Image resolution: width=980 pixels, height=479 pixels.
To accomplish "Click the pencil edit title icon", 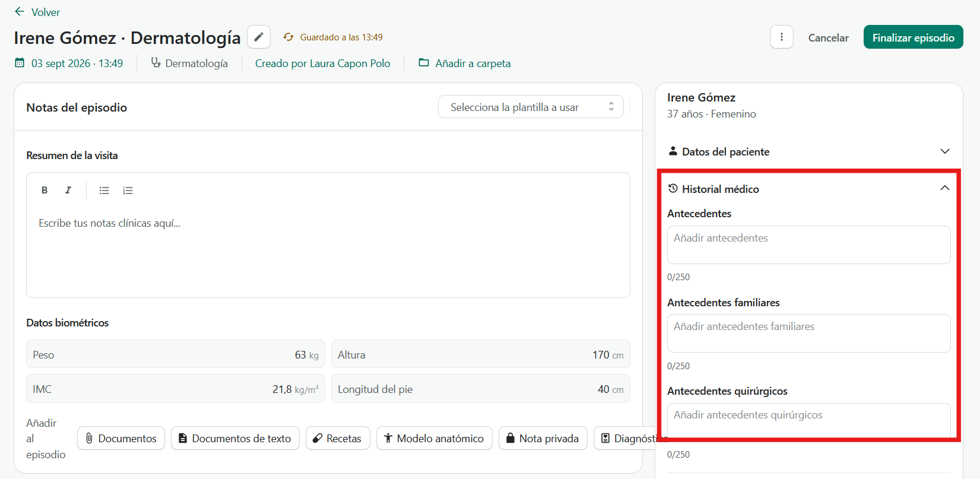I will coord(259,37).
